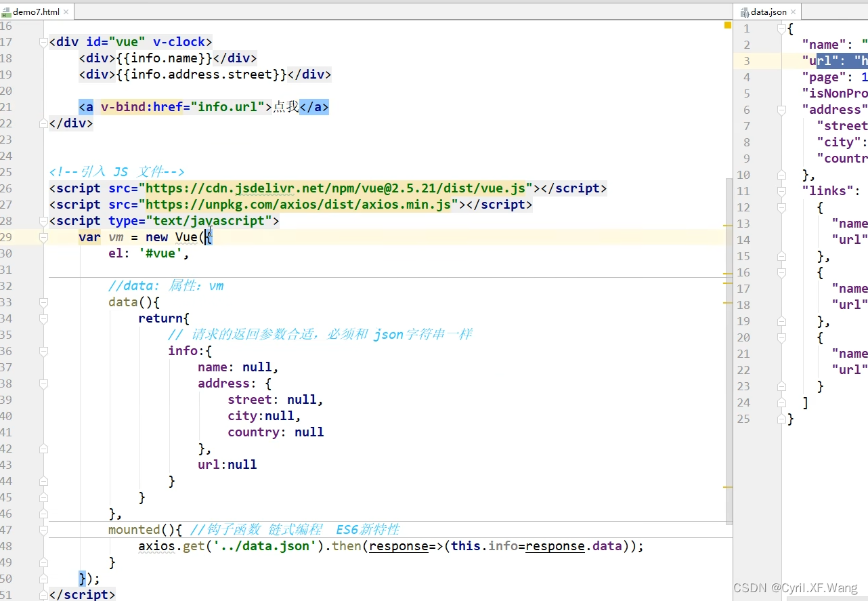Click the highlighted "url" key on data.json line 3
868x601 pixels.
click(x=821, y=61)
